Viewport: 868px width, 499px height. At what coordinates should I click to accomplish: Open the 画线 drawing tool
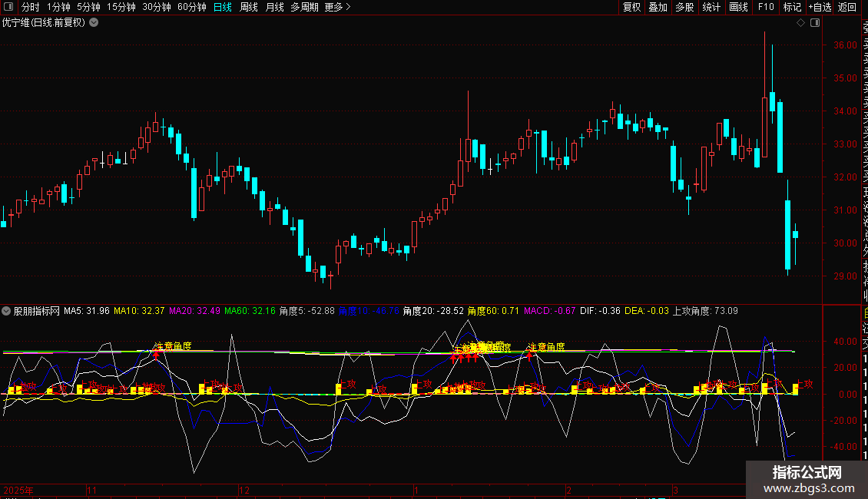738,7
